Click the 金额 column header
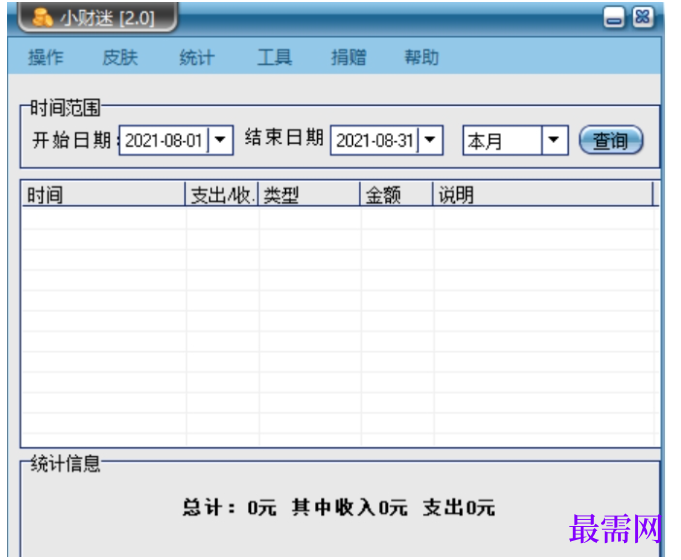The height and width of the screenshot is (560, 681). pos(397,194)
